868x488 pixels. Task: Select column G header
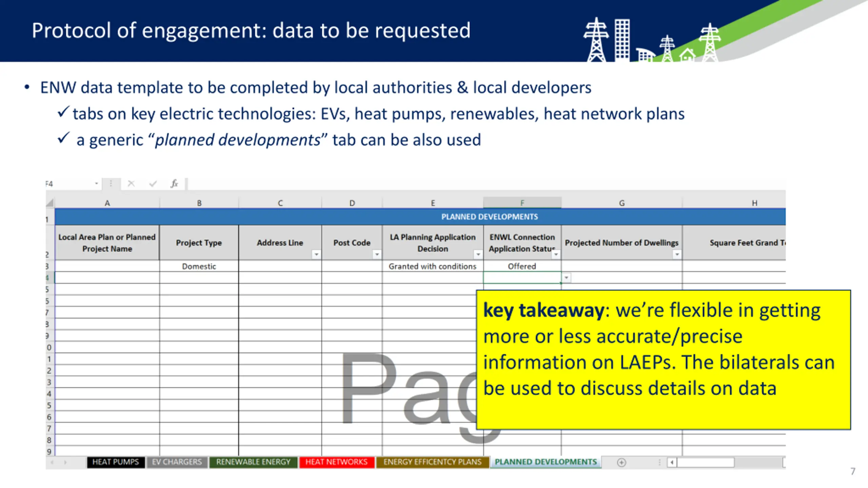pyautogui.click(x=622, y=203)
